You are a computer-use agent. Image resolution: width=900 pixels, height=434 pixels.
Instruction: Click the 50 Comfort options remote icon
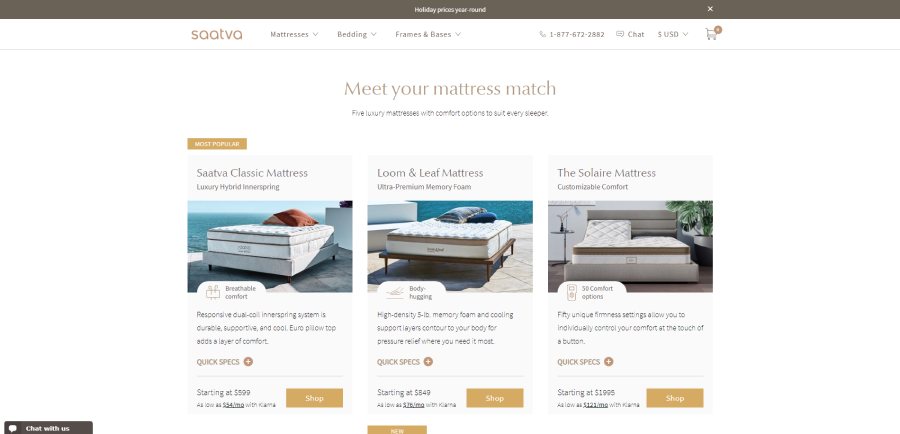(x=571, y=292)
